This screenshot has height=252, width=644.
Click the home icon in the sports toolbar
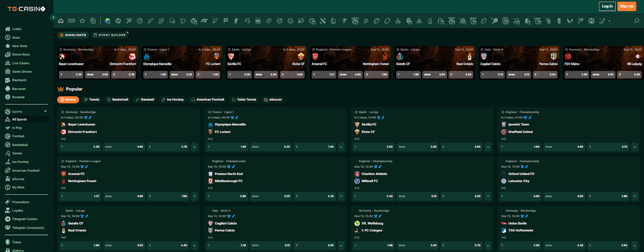click(x=60, y=21)
